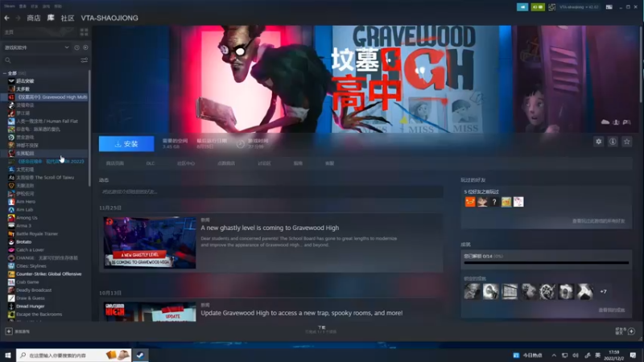The image size is (644, 362).
Task: Click the orange friend avatar
Action: click(x=470, y=202)
